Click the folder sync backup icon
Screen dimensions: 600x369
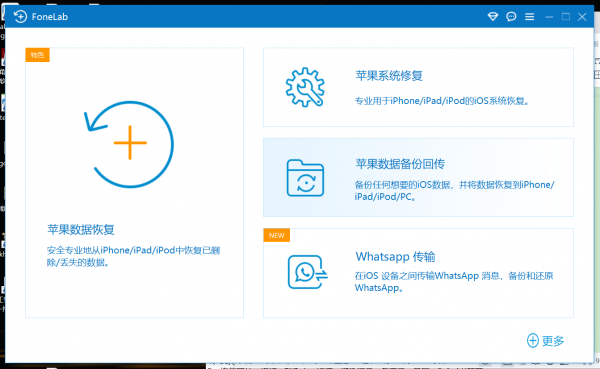pos(305,178)
